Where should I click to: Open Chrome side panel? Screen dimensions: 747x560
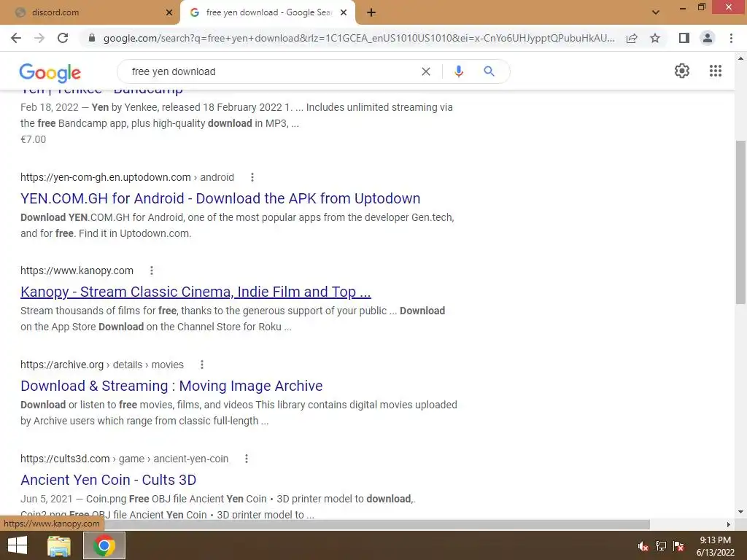click(684, 38)
